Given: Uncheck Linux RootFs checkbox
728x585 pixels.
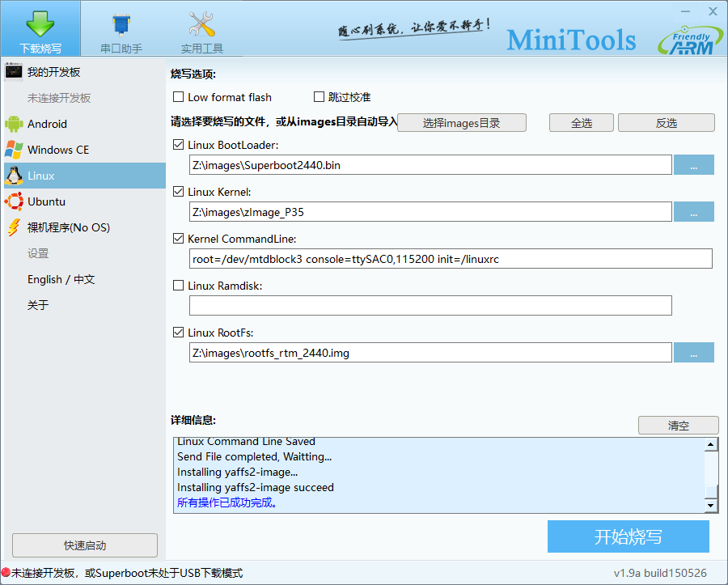Looking at the screenshot, I should pyautogui.click(x=178, y=332).
